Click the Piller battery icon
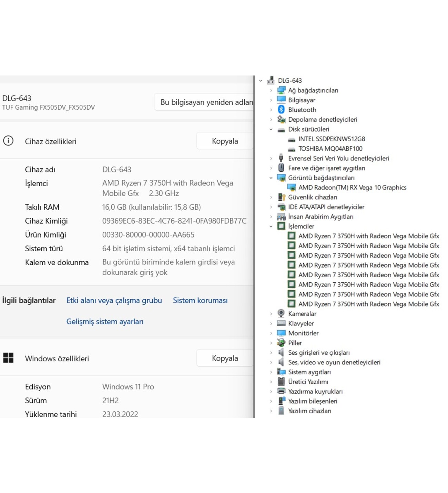Screen dimensions: 448x493 tap(281, 343)
